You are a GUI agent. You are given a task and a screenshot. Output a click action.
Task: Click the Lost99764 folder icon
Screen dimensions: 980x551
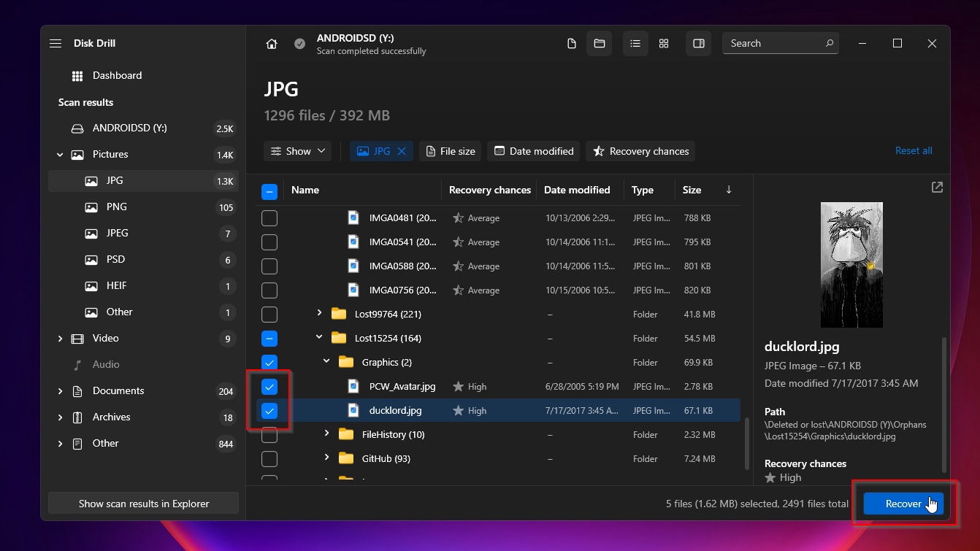[339, 314]
